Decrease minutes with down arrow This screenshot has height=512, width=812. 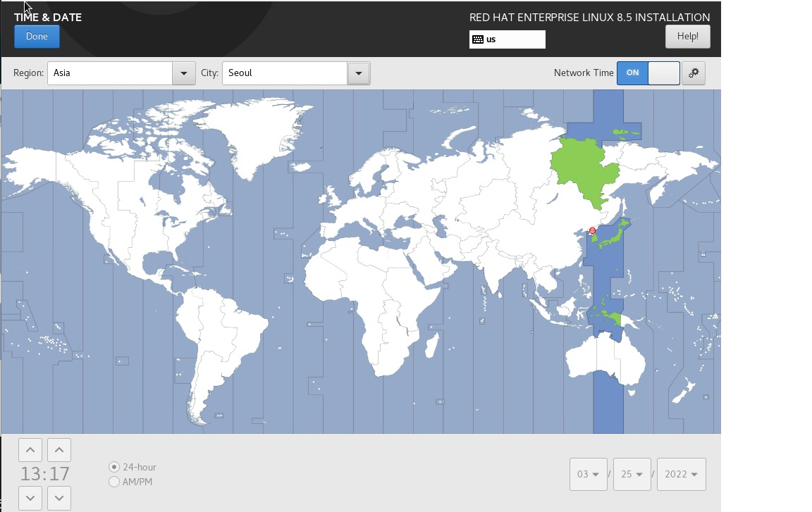point(59,497)
